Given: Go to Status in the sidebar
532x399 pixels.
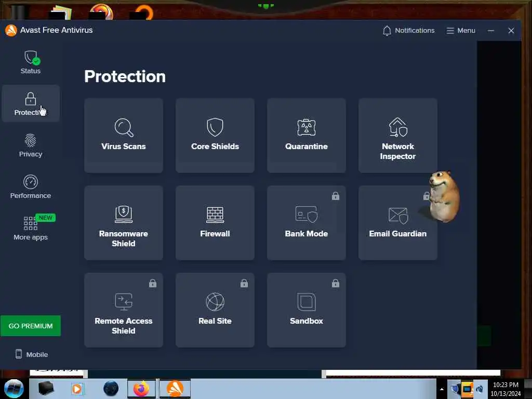Looking at the screenshot, I should point(31,62).
